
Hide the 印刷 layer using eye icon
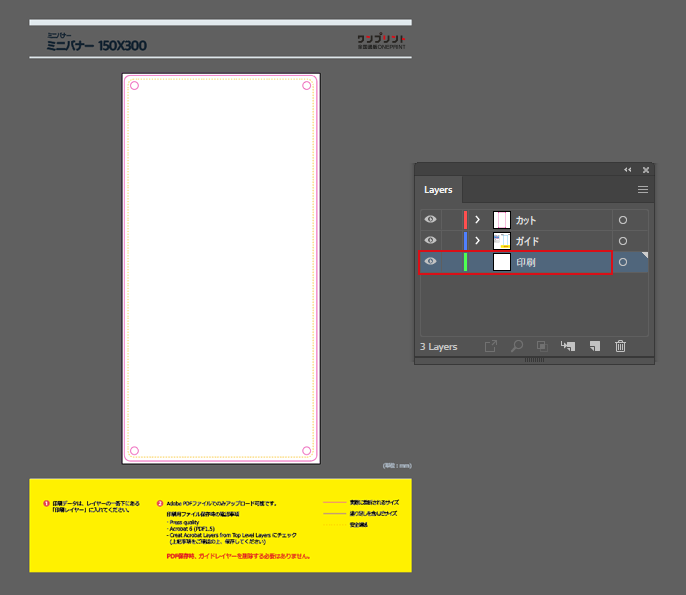(x=431, y=262)
